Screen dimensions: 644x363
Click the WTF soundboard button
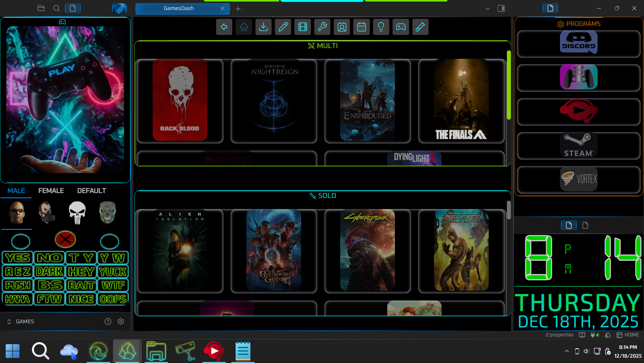click(113, 285)
